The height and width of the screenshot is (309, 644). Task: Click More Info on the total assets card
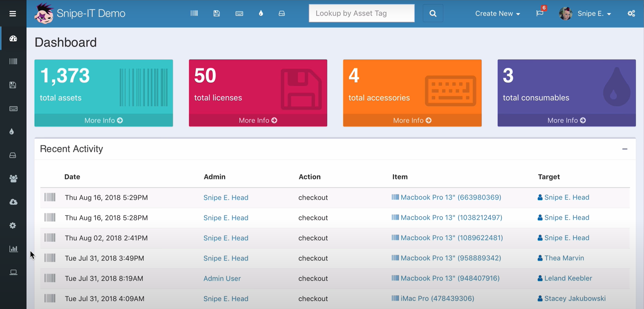(104, 120)
